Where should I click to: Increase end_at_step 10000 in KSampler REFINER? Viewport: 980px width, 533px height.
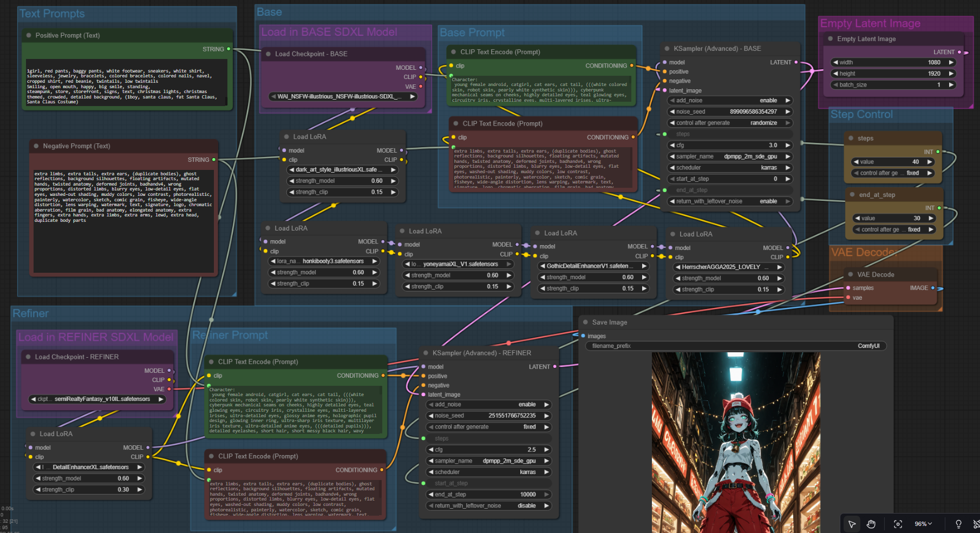click(x=547, y=495)
